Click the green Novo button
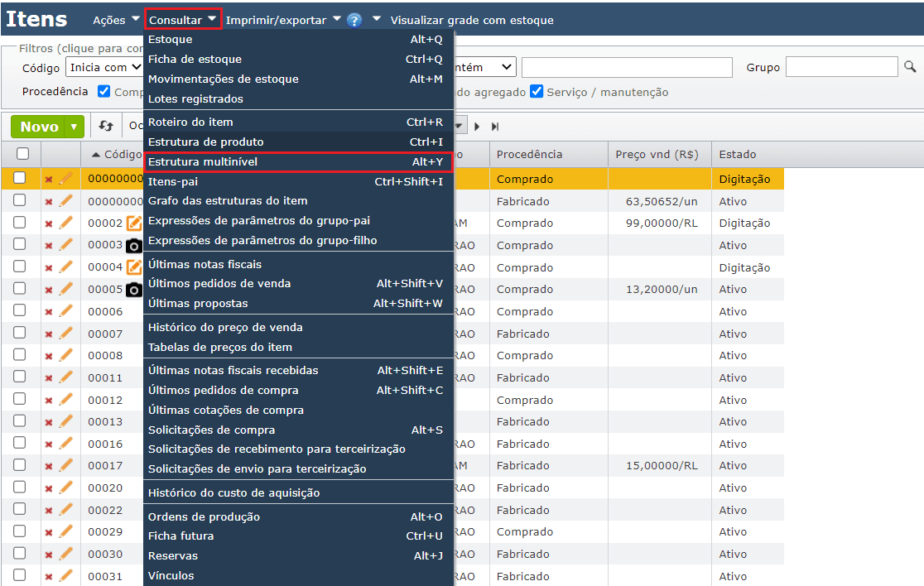Screen dimensions: 924x586 click(39, 127)
